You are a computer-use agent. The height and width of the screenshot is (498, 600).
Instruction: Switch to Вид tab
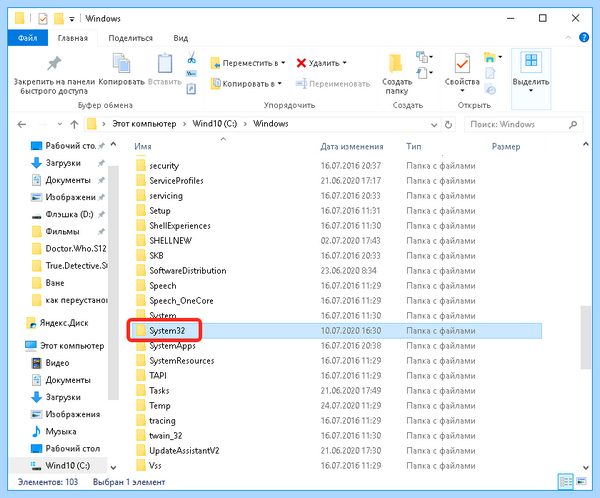181,38
